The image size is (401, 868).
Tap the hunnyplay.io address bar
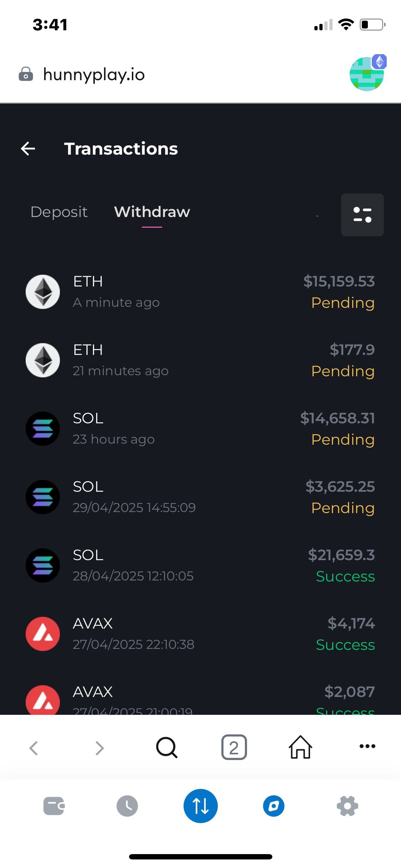tap(94, 74)
